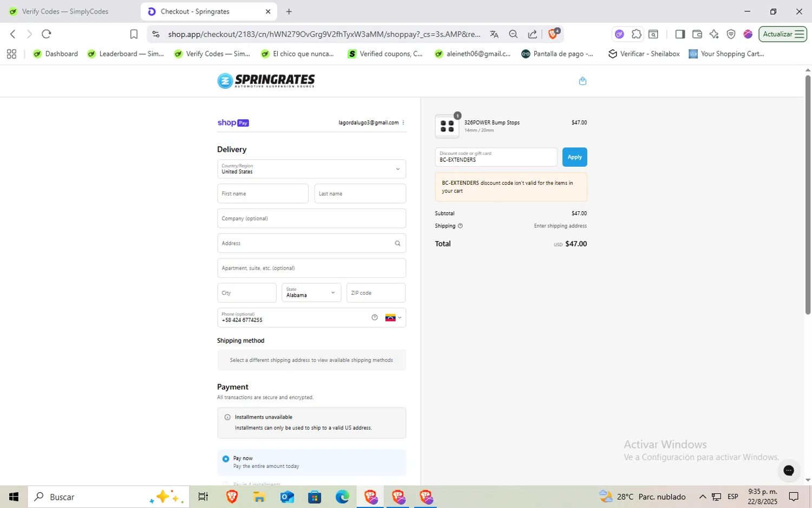Toggle the browser sidebar panel icon
Screen dimensions: 812x508
(x=680, y=34)
